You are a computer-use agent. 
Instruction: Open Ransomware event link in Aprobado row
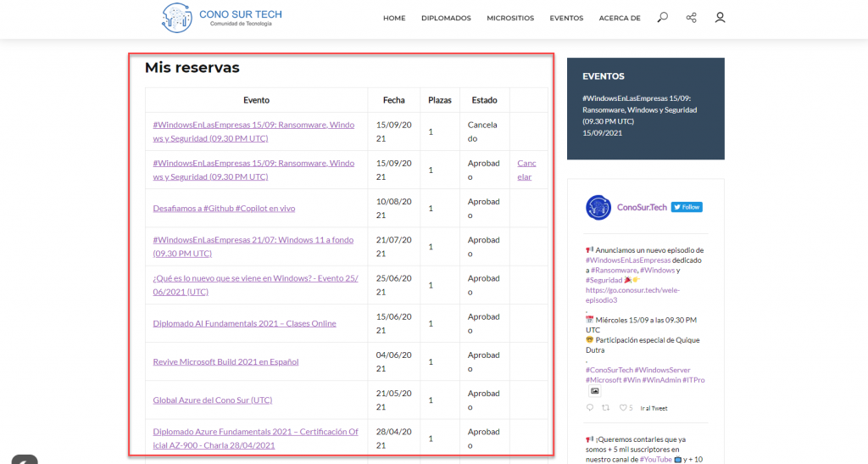click(253, 170)
